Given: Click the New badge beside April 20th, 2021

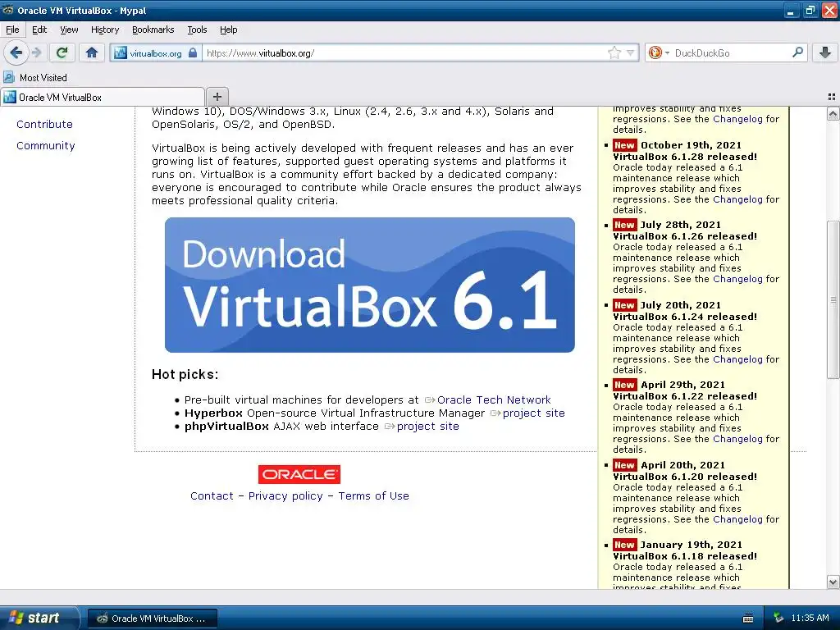Looking at the screenshot, I should [624, 465].
